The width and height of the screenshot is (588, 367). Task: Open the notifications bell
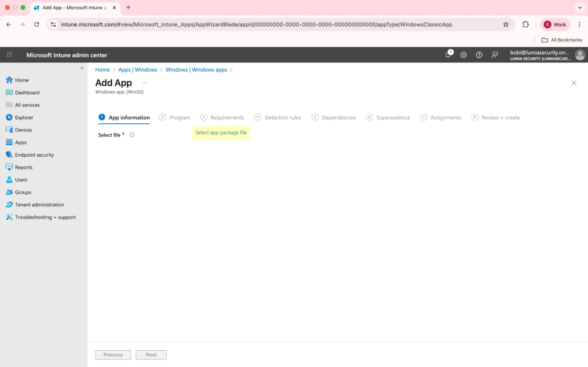point(449,54)
